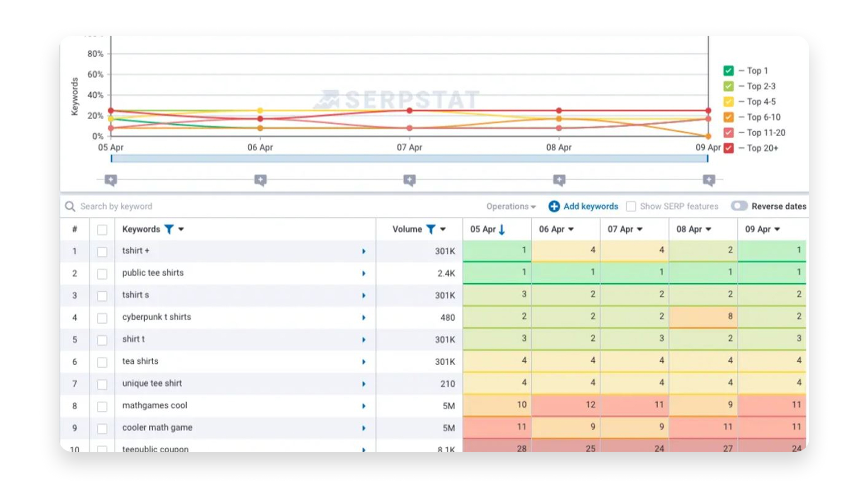
Task: Click the Add keywords link
Action: pos(590,206)
